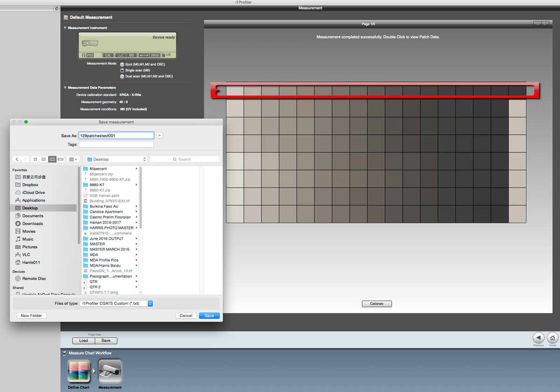This screenshot has height=392, width=560.
Task: Select Documents in the Favorites sidebar
Action: 33,216
